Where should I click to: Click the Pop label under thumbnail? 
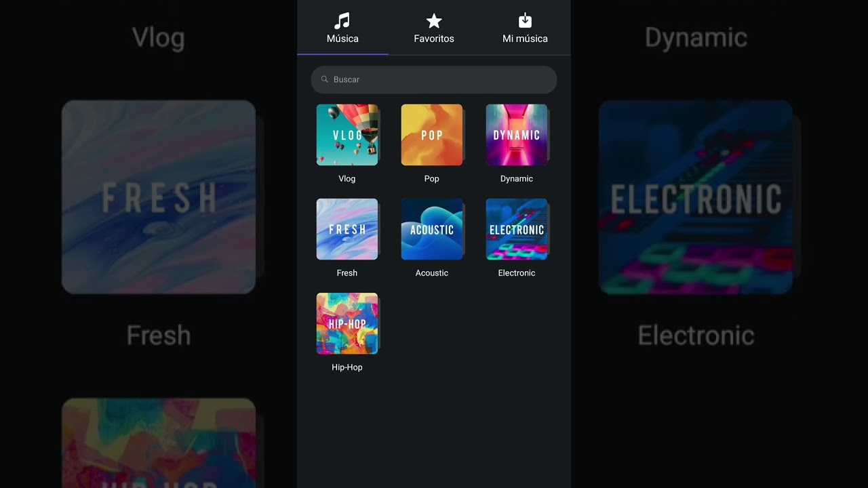(x=432, y=179)
